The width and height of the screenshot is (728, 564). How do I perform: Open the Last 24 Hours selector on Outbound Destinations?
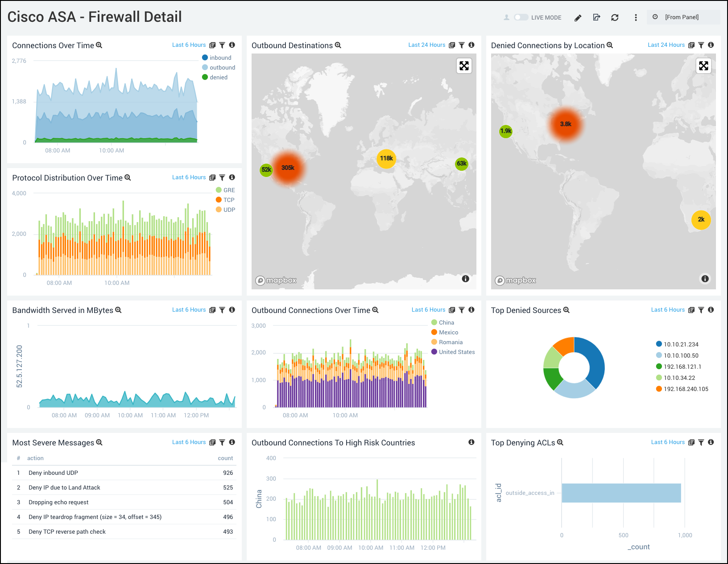tap(426, 45)
